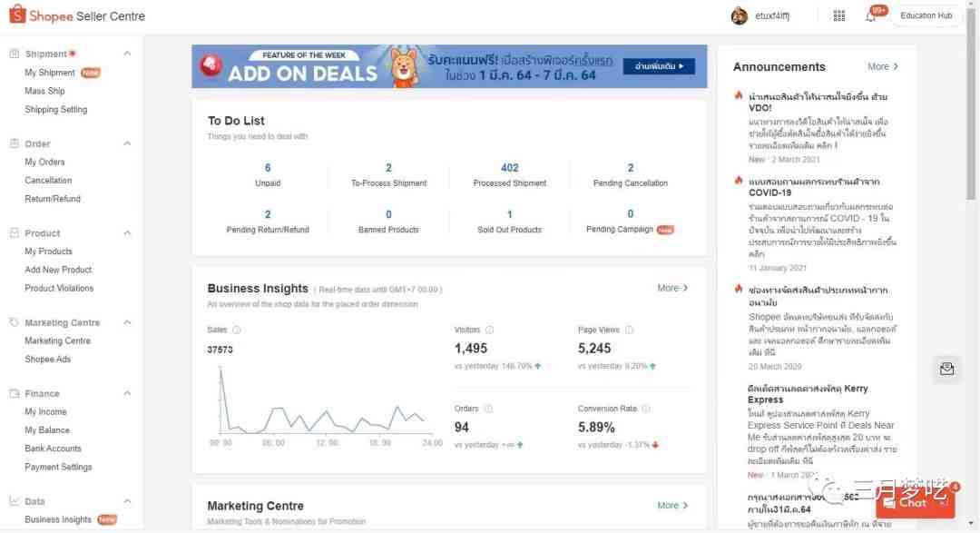The image size is (980, 533).
Task: Open My Orders menu item
Action: [x=44, y=162]
